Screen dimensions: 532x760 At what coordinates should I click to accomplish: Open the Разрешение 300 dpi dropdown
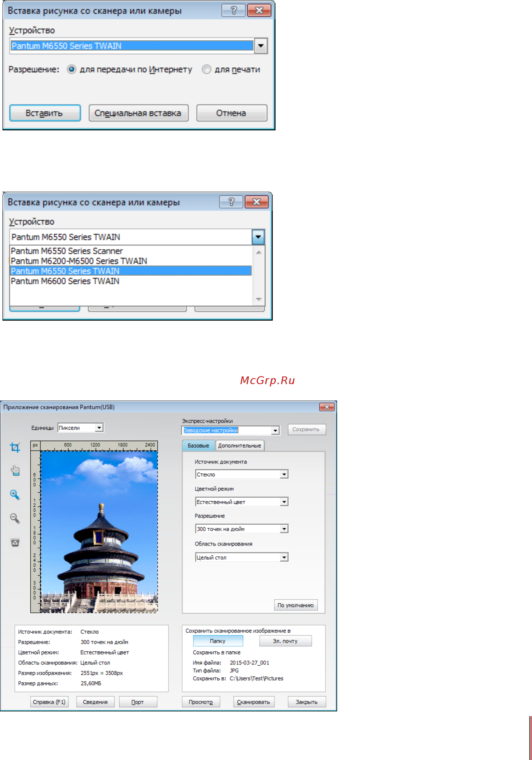(284, 529)
